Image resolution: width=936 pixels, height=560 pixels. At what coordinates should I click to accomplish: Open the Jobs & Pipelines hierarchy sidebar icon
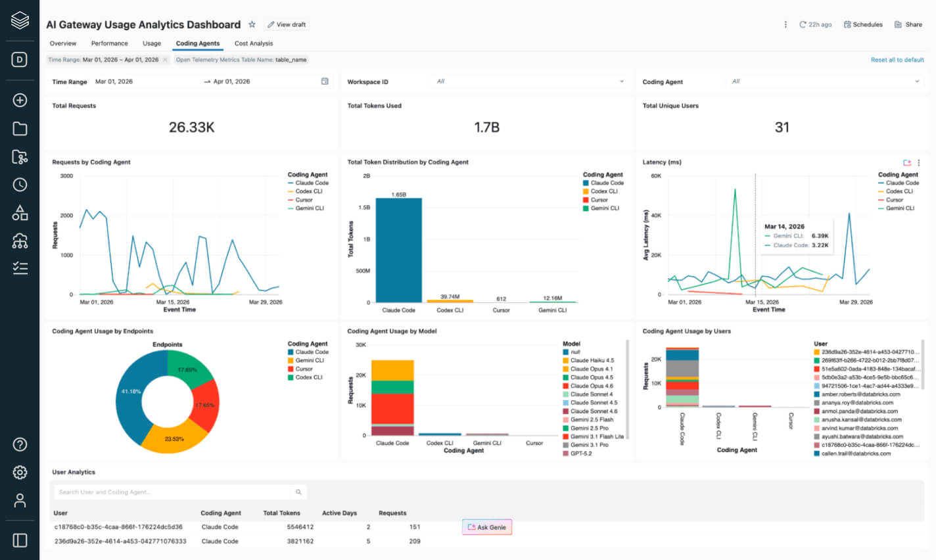[x=20, y=241]
